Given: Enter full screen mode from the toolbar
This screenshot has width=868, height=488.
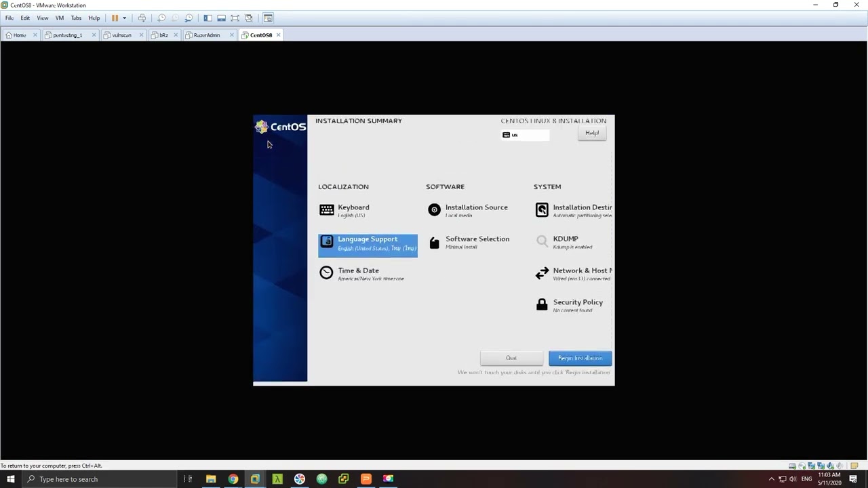Looking at the screenshot, I should pos(235,18).
